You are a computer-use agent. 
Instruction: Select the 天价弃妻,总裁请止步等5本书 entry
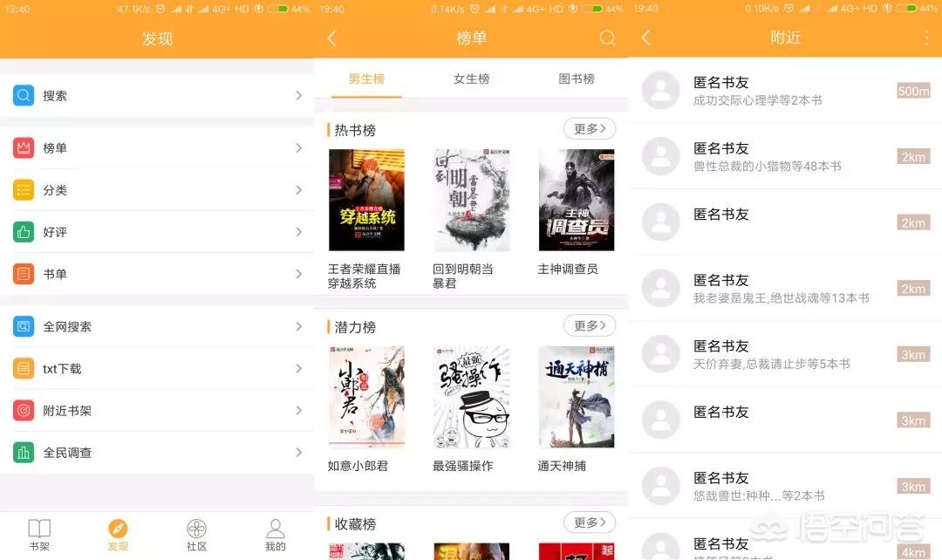785,354
